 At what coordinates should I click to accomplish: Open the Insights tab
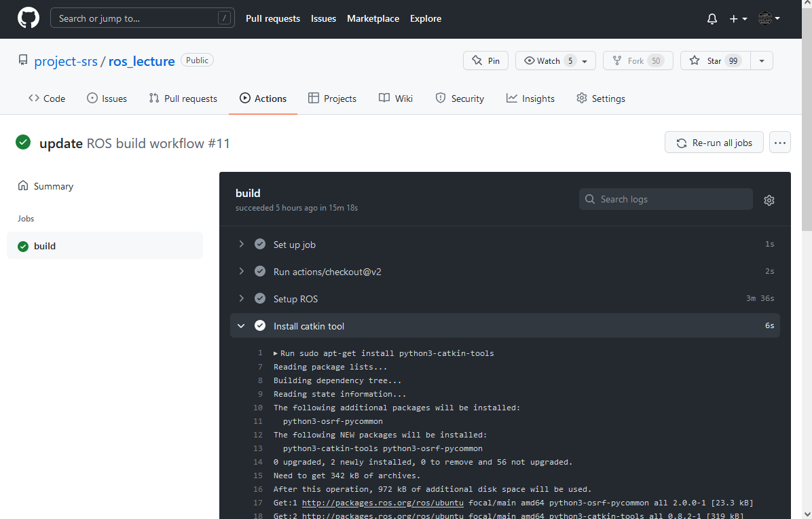[530, 99]
